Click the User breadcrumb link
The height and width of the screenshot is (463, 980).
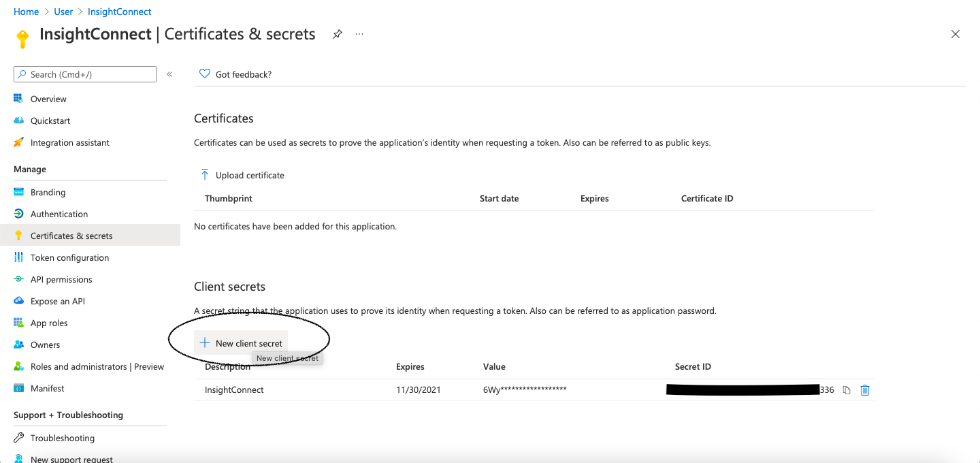(x=63, y=12)
